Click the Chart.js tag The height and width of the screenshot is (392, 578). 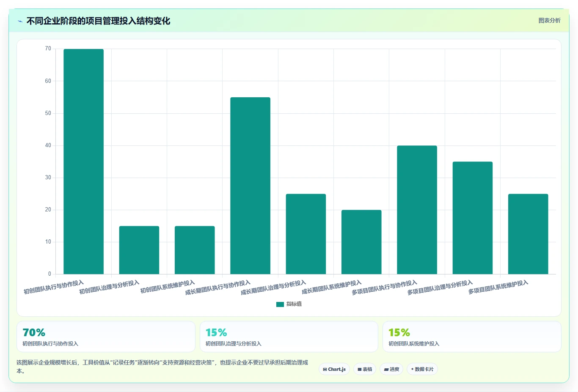point(334,369)
